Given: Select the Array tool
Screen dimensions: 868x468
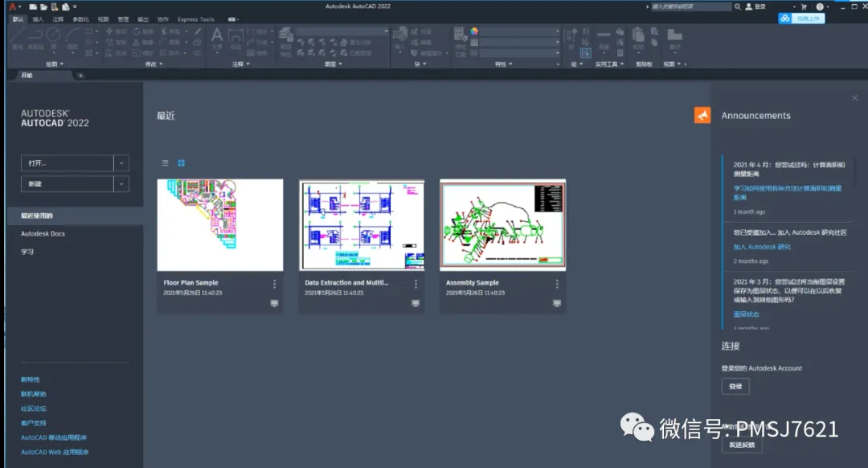Looking at the screenshot, I should (170, 53).
